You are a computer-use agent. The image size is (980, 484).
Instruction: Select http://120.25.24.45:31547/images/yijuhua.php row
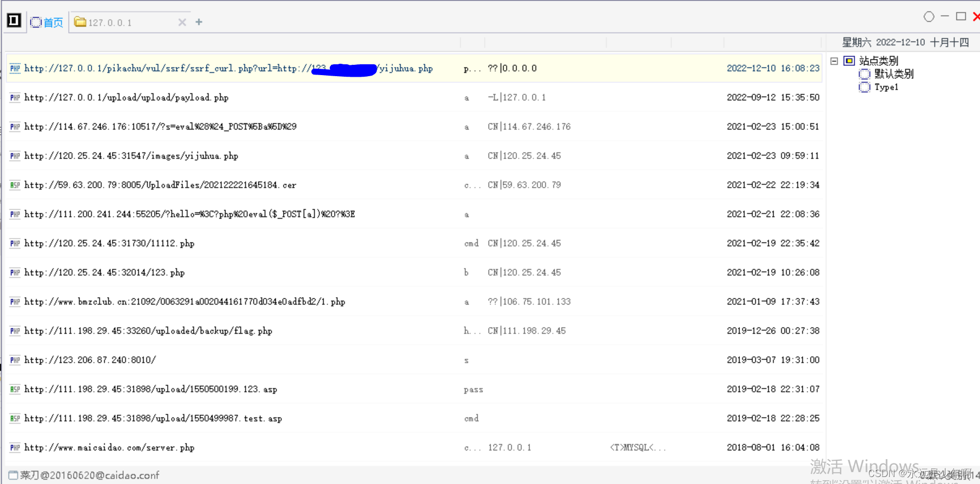click(414, 156)
